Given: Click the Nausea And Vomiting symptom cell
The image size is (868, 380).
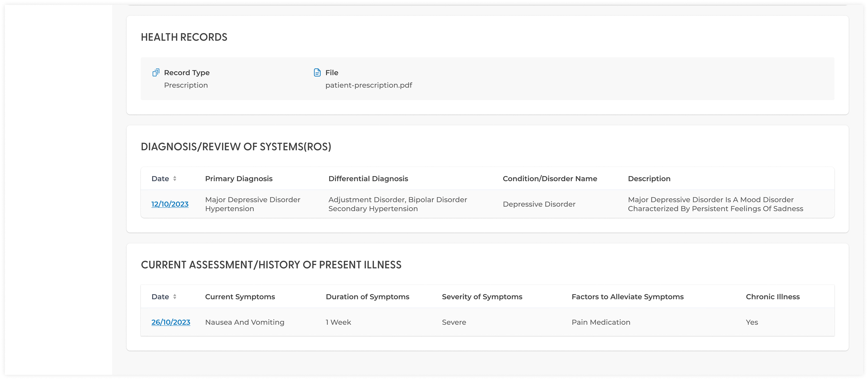Looking at the screenshot, I should [245, 322].
